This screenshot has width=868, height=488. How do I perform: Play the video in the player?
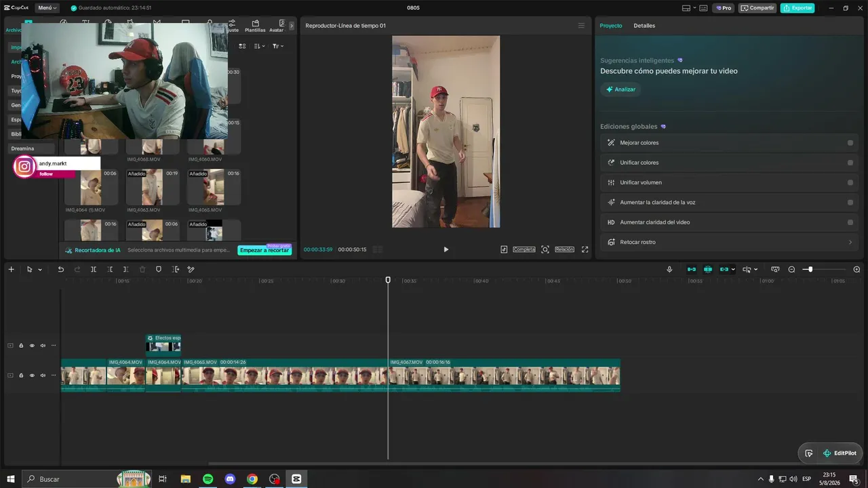(446, 249)
